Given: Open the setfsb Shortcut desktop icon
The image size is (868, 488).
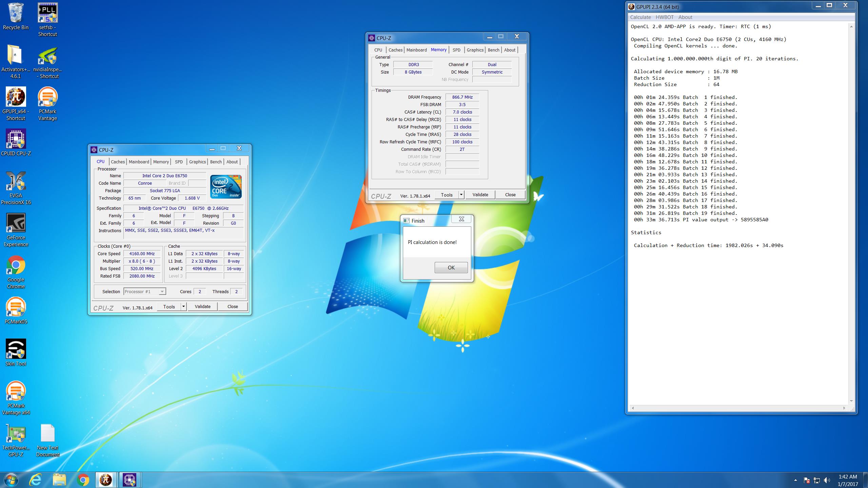Looking at the screenshot, I should [x=47, y=20].
